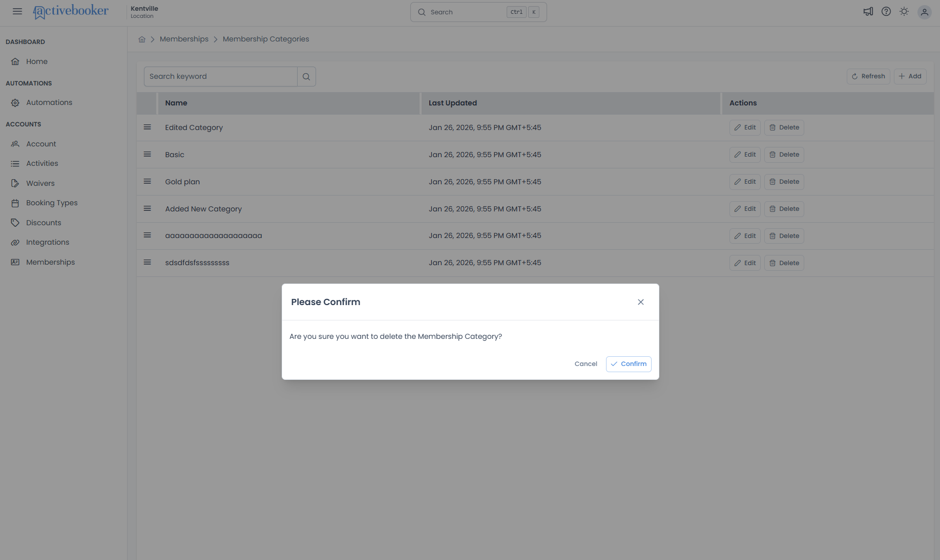Grab the drag handle for Basic row
Viewport: 940px width, 560px height.
[147, 154]
